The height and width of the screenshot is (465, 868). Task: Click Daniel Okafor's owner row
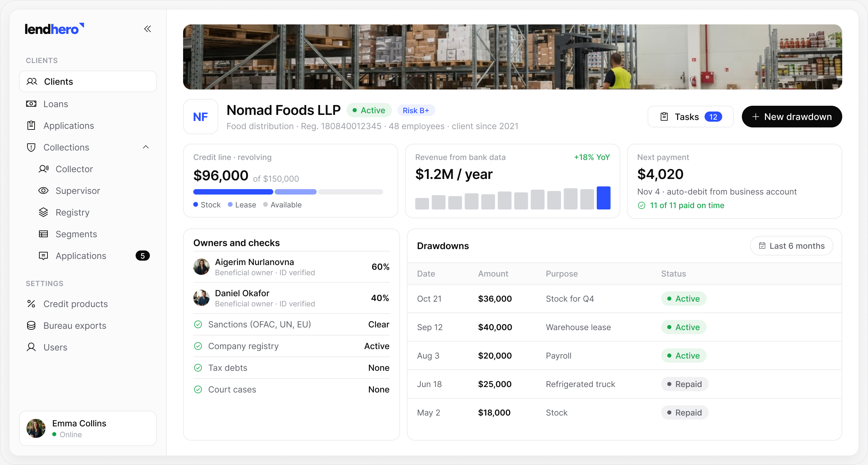coord(291,298)
